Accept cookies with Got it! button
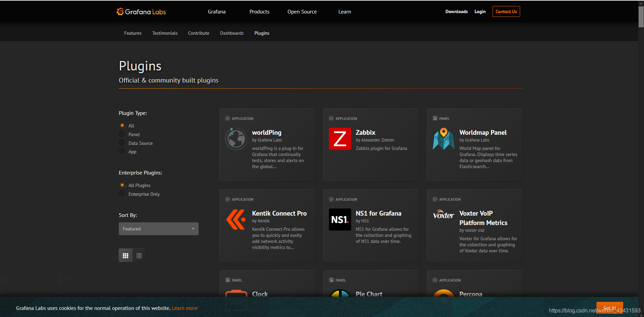The height and width of the screenshot is (317, 644). pyautogui.click(x=610, y=308)
